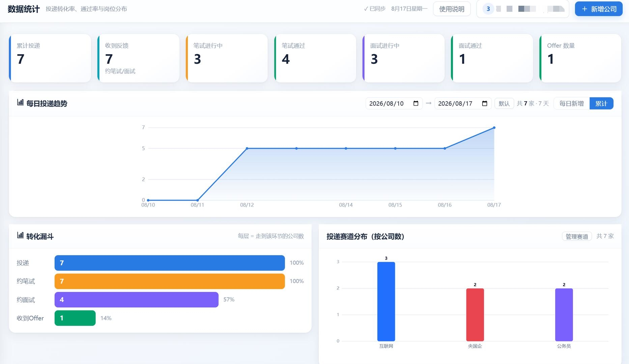629x364 pixels.
Task: Open the 面试通过 stat card
Action: click(492, 58)
